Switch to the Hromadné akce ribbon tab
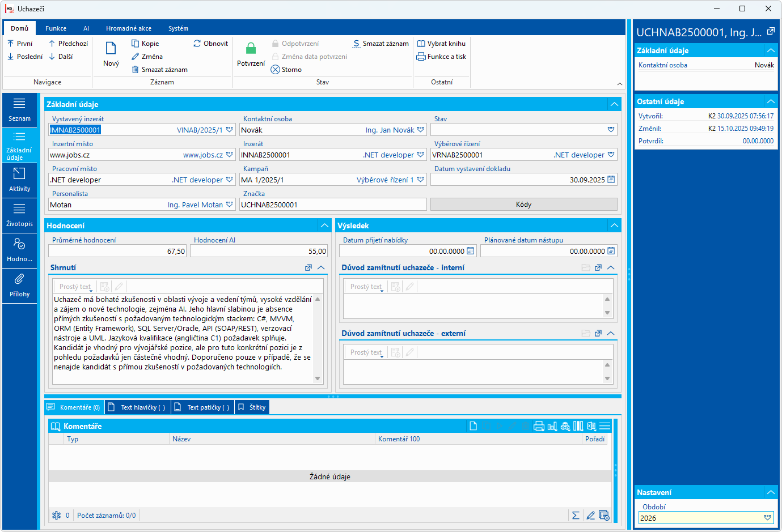Image resolution: width=782 pixels, height=532 pixels. (x=129, y=28)
